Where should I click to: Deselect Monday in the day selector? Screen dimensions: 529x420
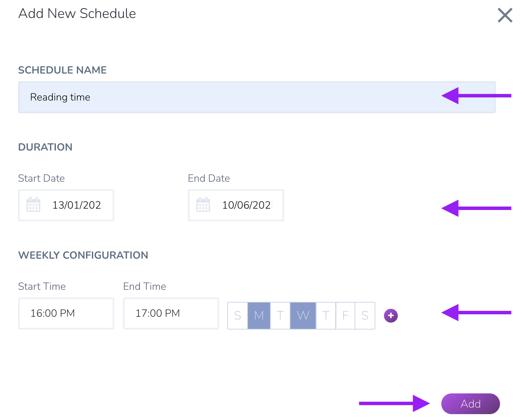(259, 315)
